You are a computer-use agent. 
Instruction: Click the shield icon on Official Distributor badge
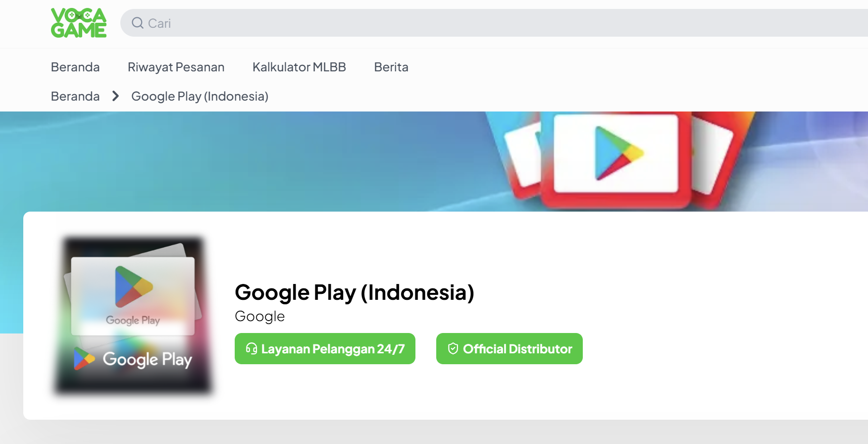point(453,349)
